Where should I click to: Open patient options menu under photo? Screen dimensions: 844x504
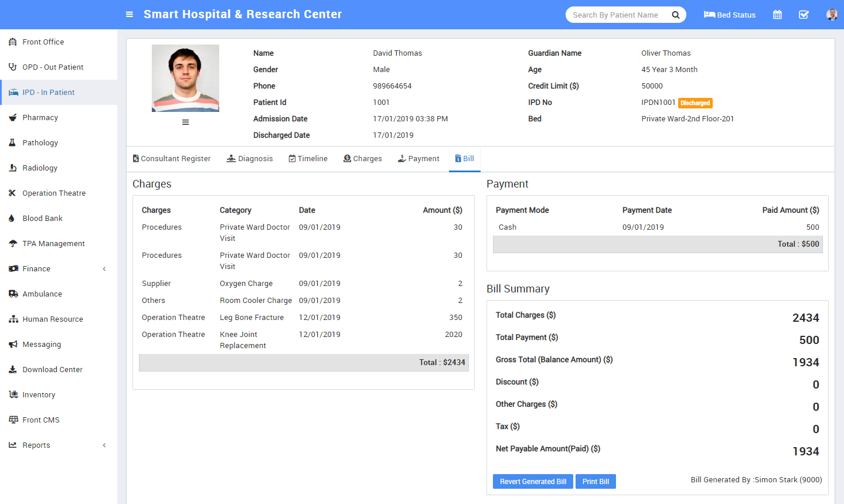(185, 122)
